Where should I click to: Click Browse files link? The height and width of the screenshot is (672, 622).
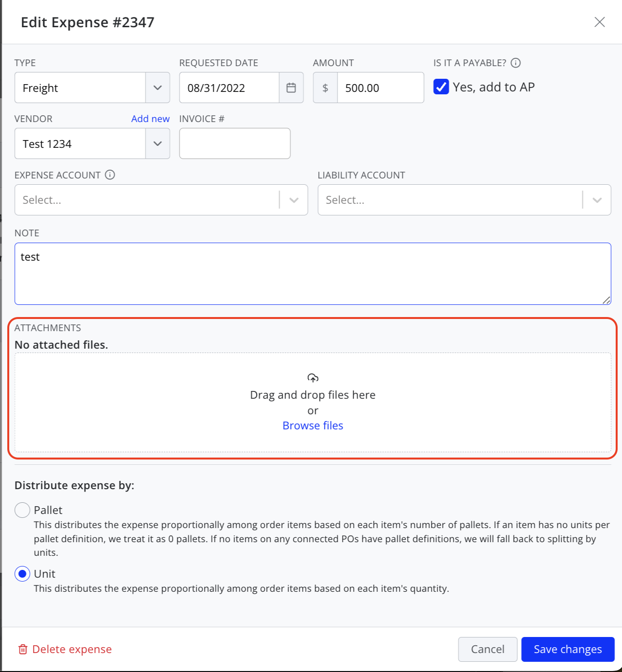click(313, 425)
